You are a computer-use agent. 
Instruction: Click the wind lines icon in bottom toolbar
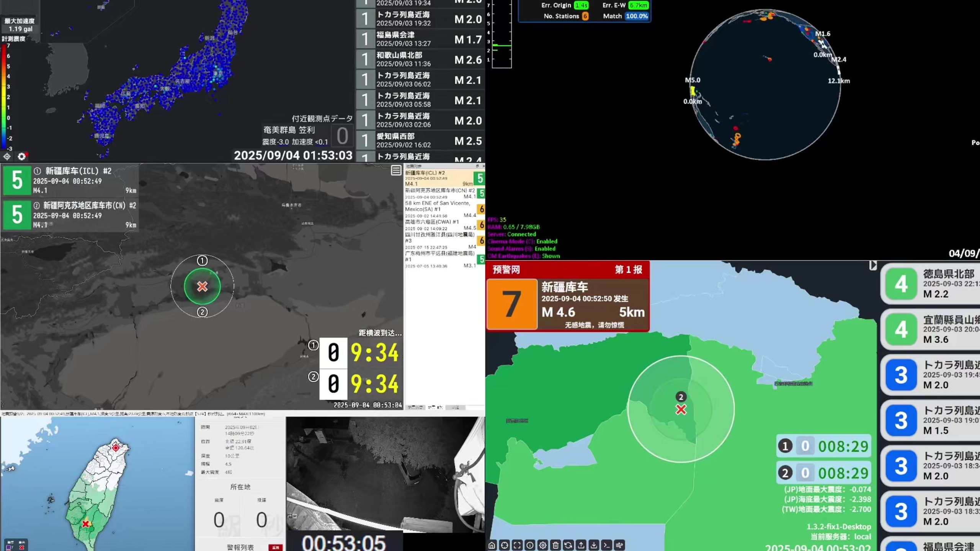(x=619, y=545)
